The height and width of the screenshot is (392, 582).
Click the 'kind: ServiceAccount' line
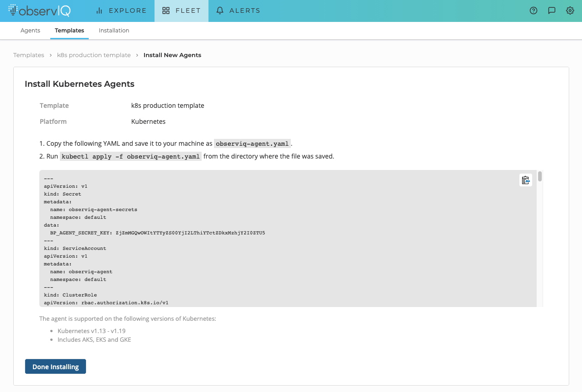(x=75, y=248)
